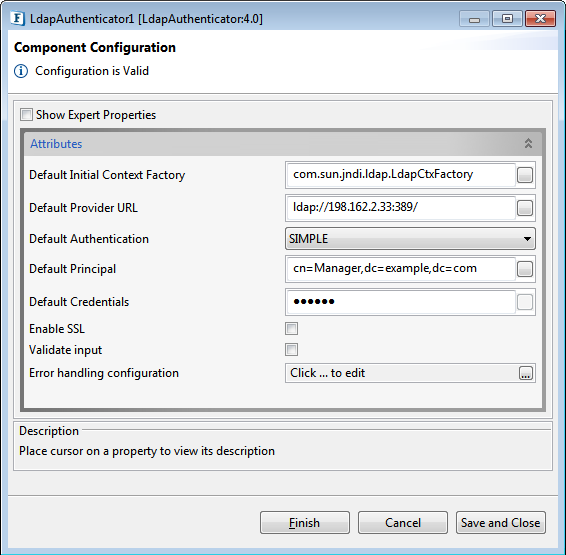This screenshot has width=566, height=555.
Task: Check the Validate input checkbox
Action: [x=291, y=350]
